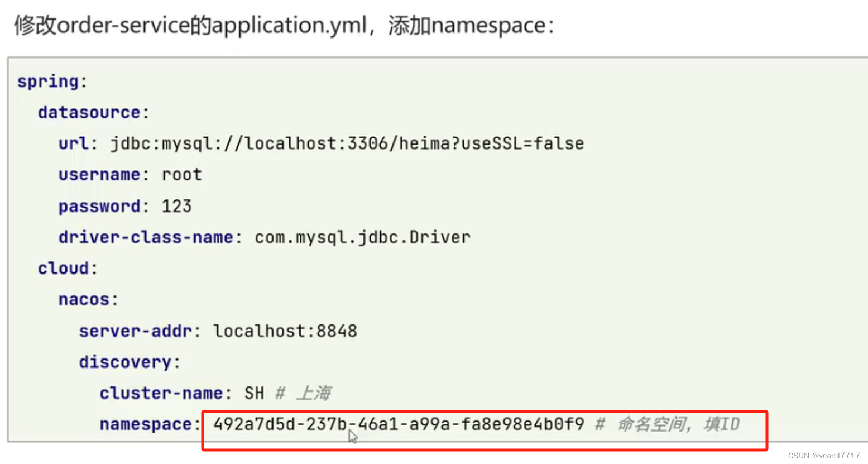Click the 'namespace:' key
This screenshot has height=464, width=868.
(150, 424)
